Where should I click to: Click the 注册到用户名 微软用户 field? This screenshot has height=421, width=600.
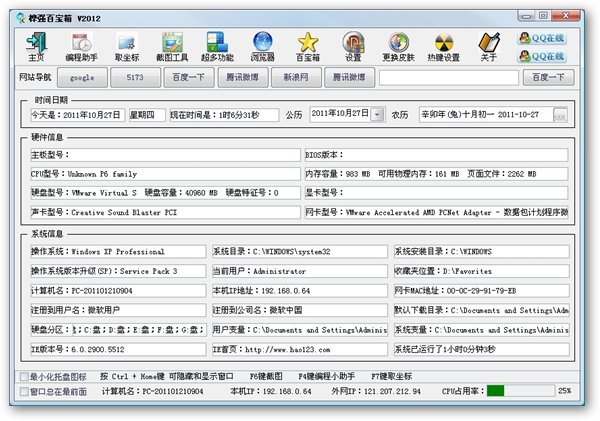click(118, 310)
